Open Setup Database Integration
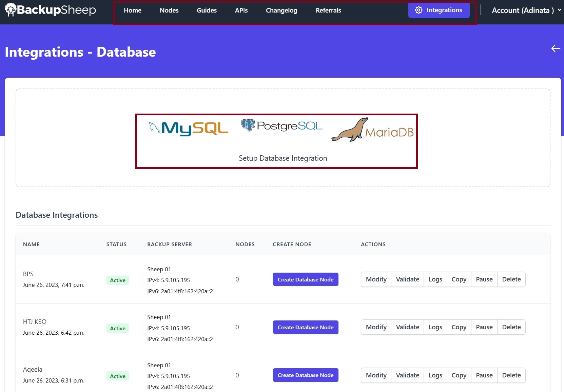This screenshot has height=392, width=564. tap(282, 158)
